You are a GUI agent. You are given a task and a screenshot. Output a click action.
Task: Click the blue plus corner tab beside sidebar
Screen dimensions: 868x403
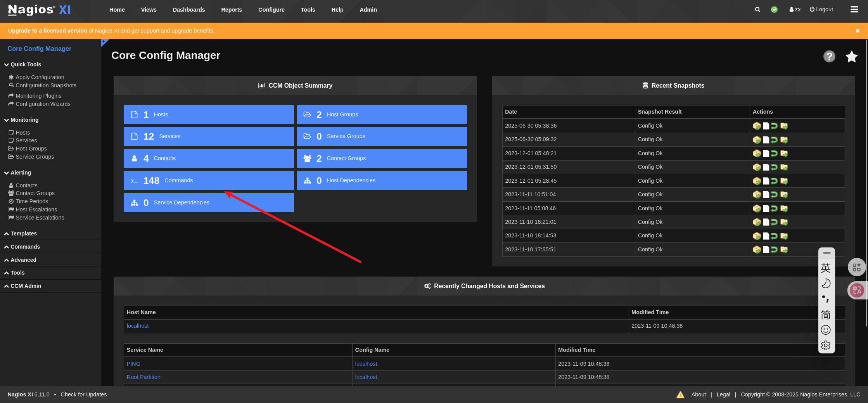coord(104,42)
